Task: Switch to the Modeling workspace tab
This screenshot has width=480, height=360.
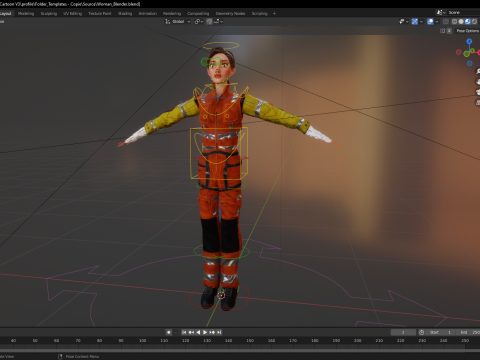Action: (x=26, y=14)
